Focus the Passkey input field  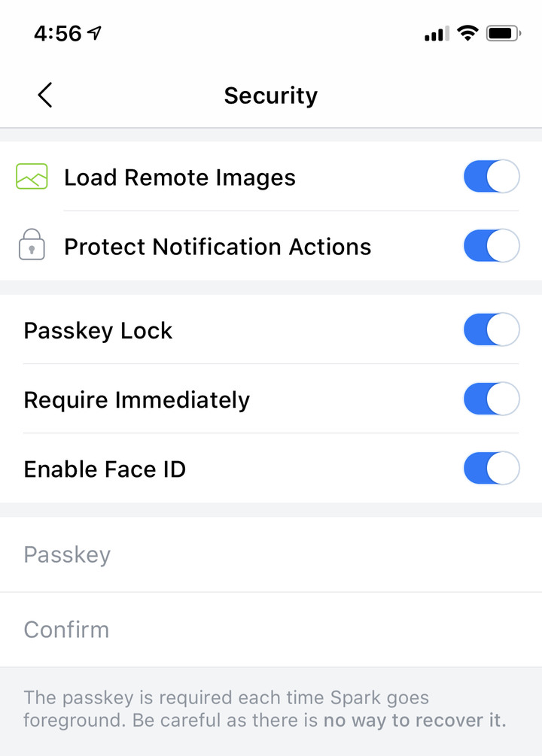point(271,554)
